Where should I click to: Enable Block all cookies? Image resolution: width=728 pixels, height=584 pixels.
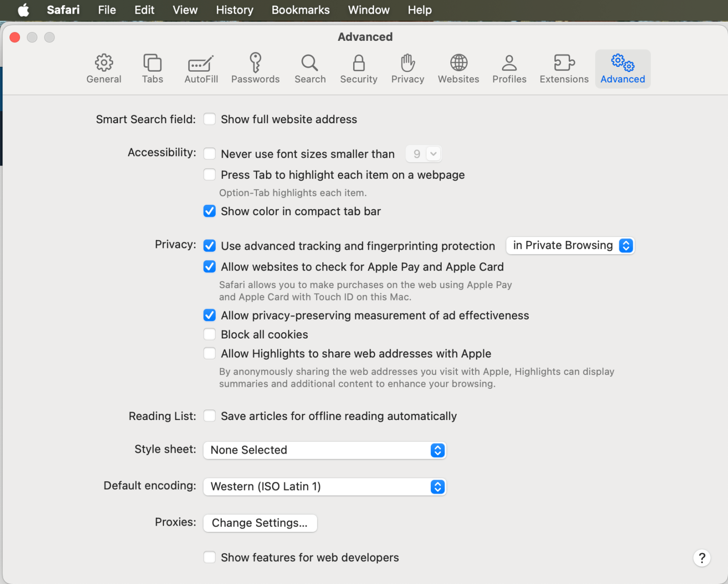[x=209, y=334]
